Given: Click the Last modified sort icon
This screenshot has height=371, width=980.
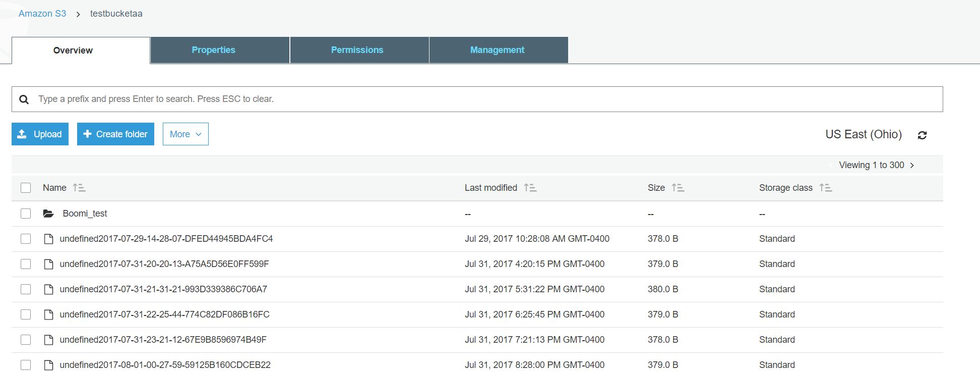Looking at the screenshot, I should [x=530, y=188].
